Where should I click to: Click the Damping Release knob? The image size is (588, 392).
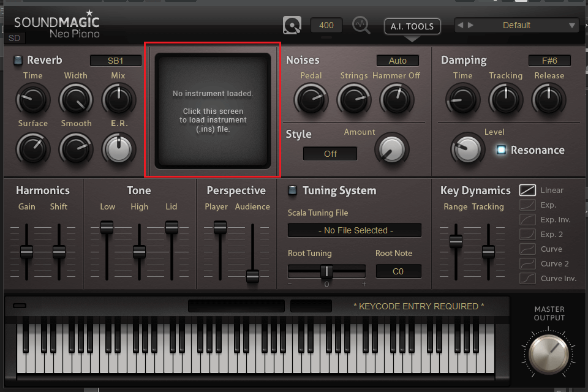tap(549, 99)
